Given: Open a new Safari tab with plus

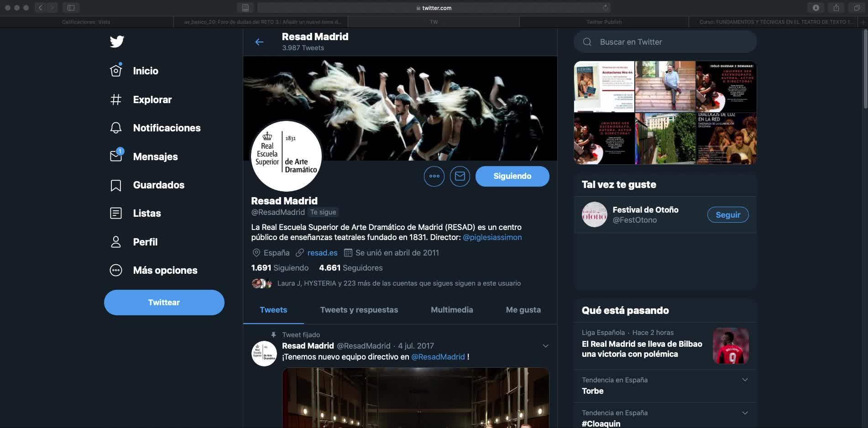Looking at the screenshot, I should coord(863,22).
